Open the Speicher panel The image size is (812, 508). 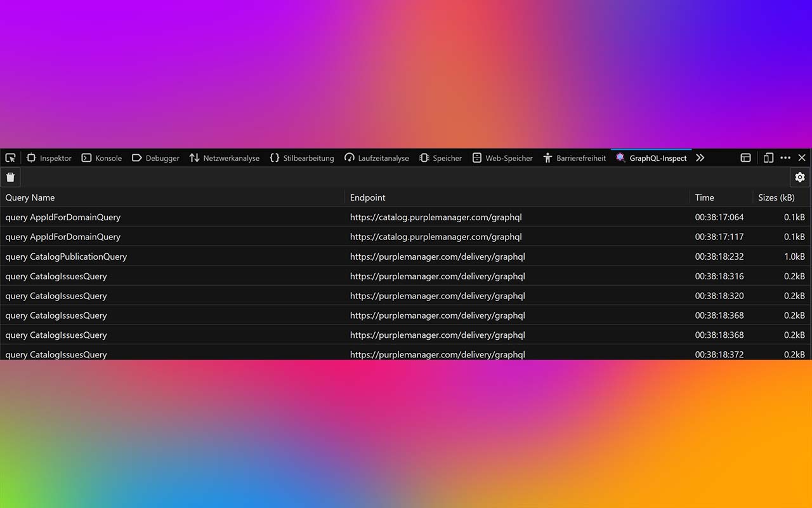click(440, 157)
